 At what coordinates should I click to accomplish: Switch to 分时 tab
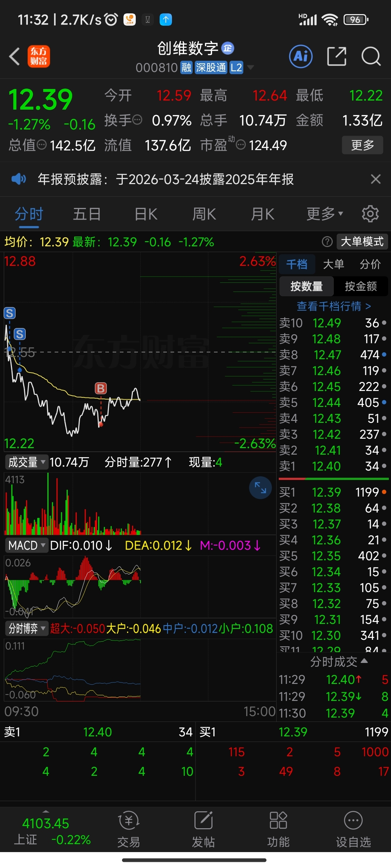pyautogui.click(x=29, y=214)
